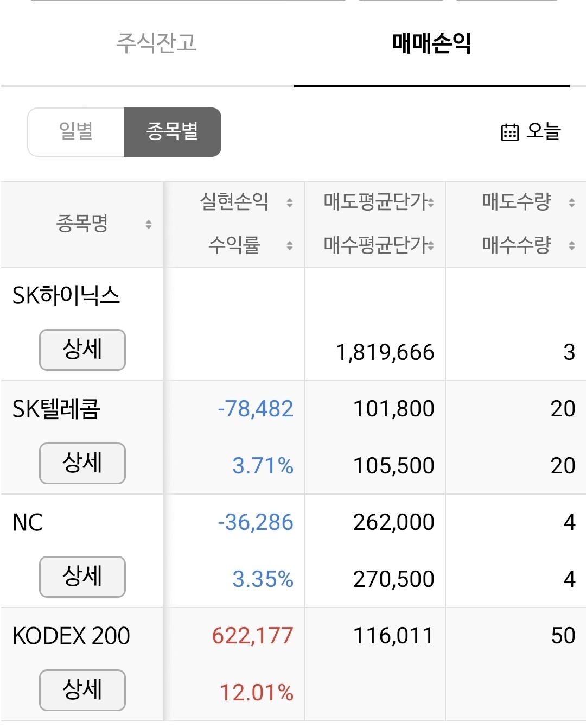Open 상세 for NC
The width and height of the screenshot is (586, 728).
[82, 577]
